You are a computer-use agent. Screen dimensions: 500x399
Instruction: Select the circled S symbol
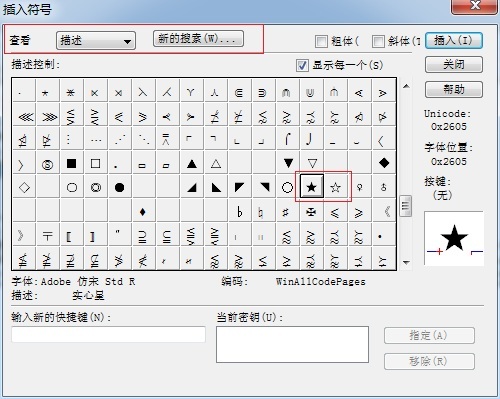coord(47,163)
